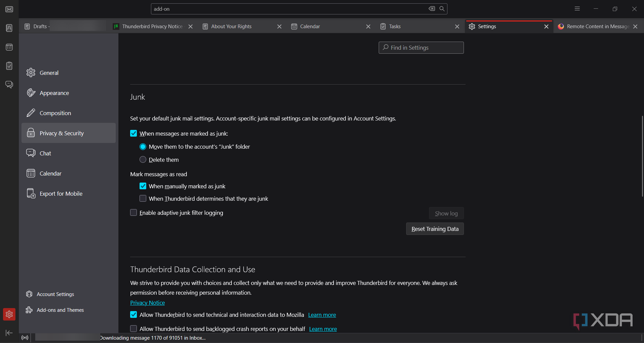Click the Reset Training Data button

click(435, 229)
